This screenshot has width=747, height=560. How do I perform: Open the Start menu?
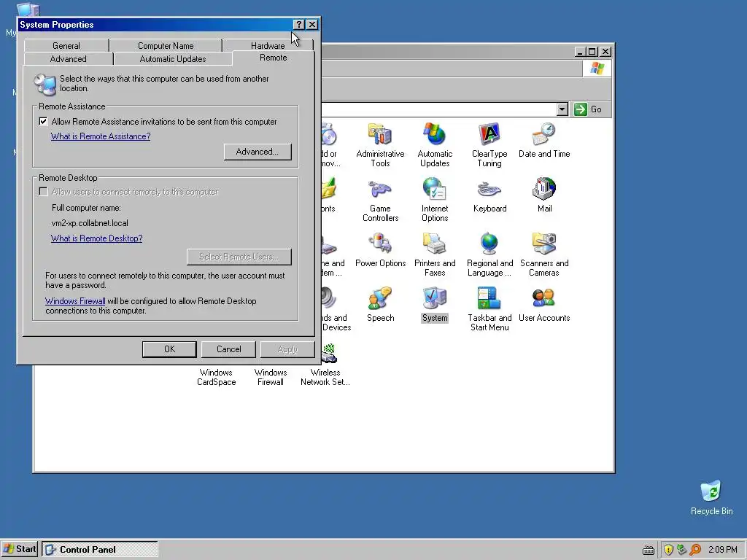(20, 549)
